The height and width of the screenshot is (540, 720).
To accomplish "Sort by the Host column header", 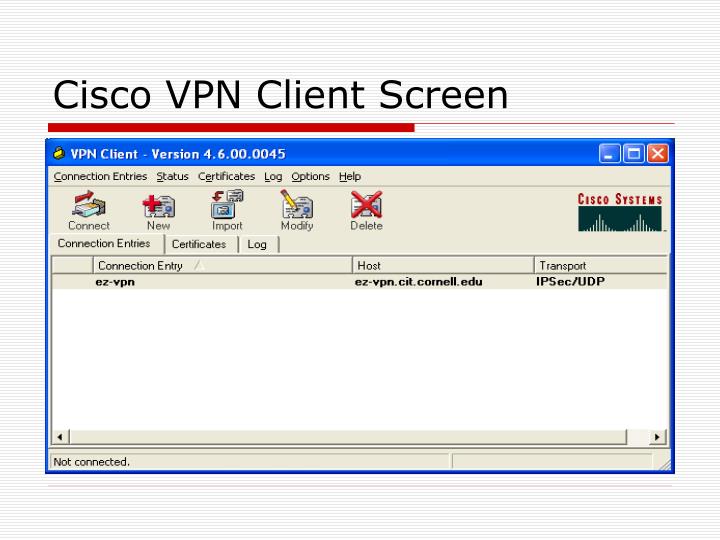I will (x=443, y=265).
